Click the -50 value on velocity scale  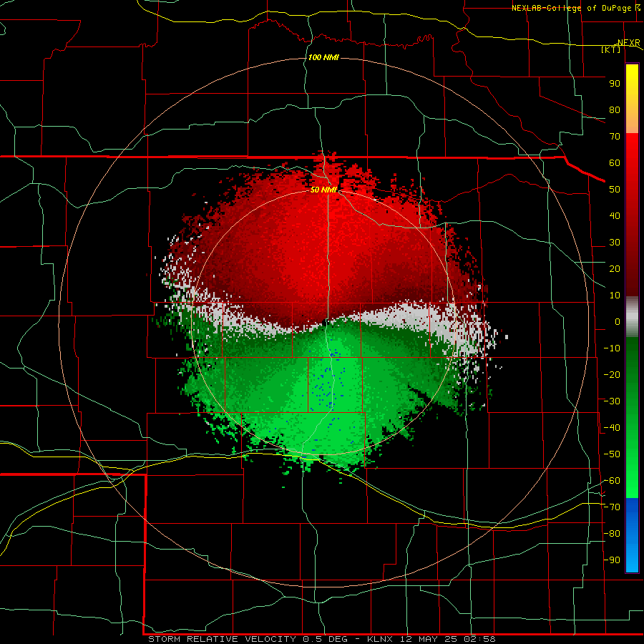pyautogui.click(x=612, y=454)
